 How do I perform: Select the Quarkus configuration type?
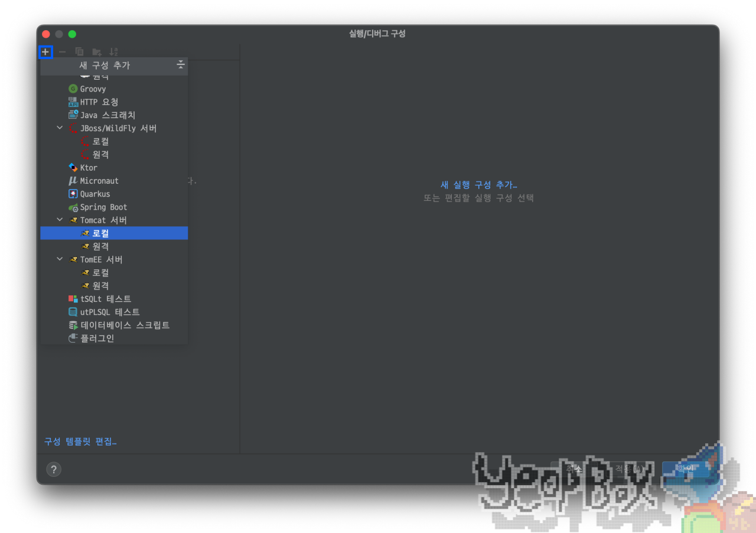[94, 193]
